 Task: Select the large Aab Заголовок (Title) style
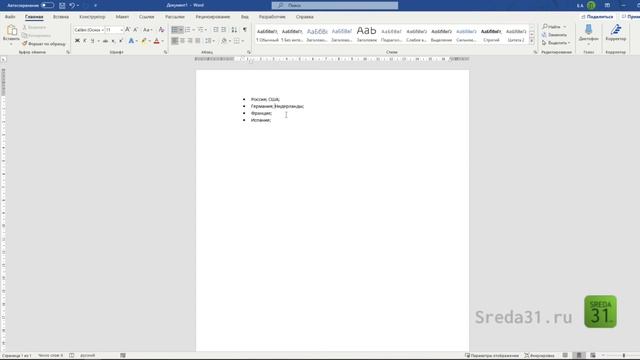(x=367, y=35)
